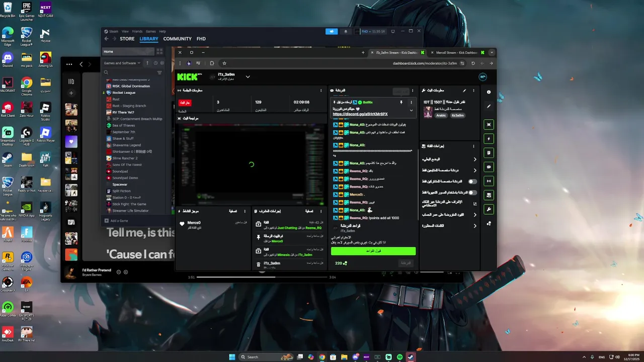Open the Steam library filter icon
Screen dimensions: 644x362
(x=159, y=72)
